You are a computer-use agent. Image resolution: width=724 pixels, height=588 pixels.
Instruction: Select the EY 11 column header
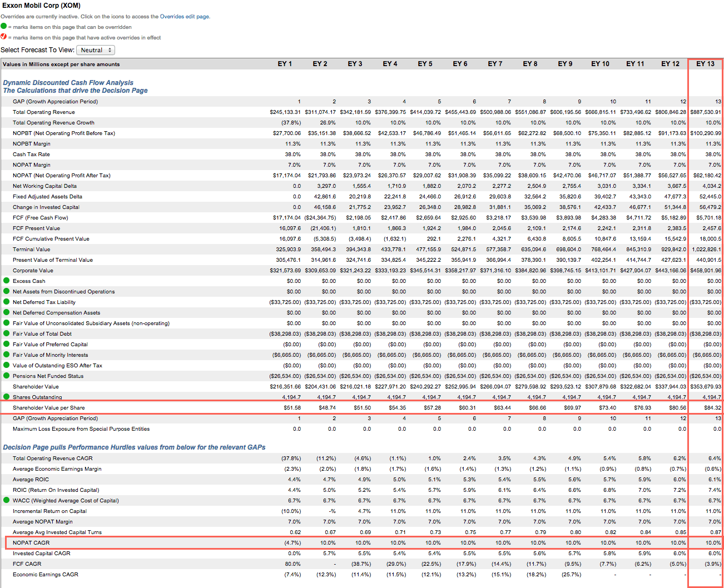click(635, 64)
